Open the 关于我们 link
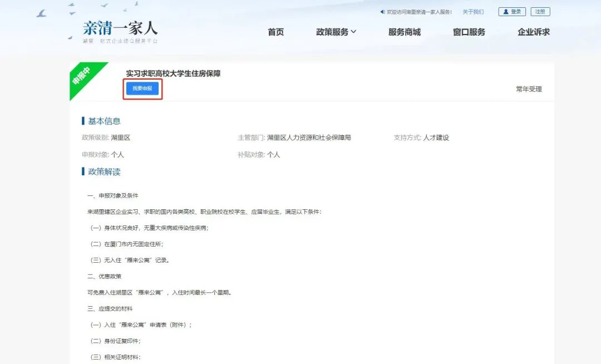The image size is (601, 364). [x=473, y=12]
